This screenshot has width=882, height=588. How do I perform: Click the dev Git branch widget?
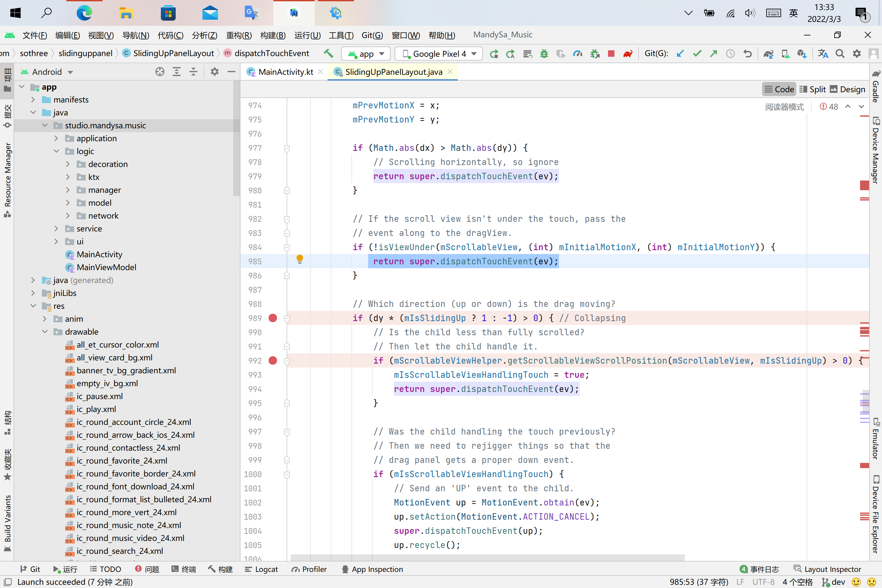pyautogui.click(x=833, y=582)
